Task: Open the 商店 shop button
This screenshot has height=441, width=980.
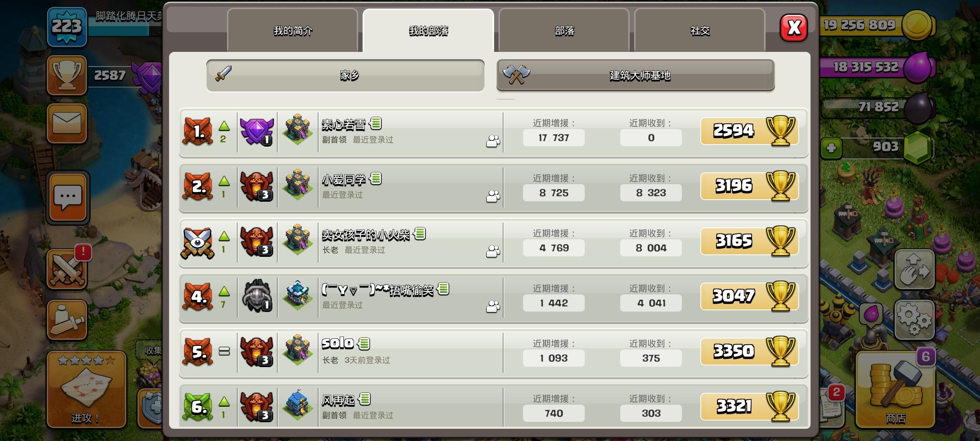Action: point(895,389)
